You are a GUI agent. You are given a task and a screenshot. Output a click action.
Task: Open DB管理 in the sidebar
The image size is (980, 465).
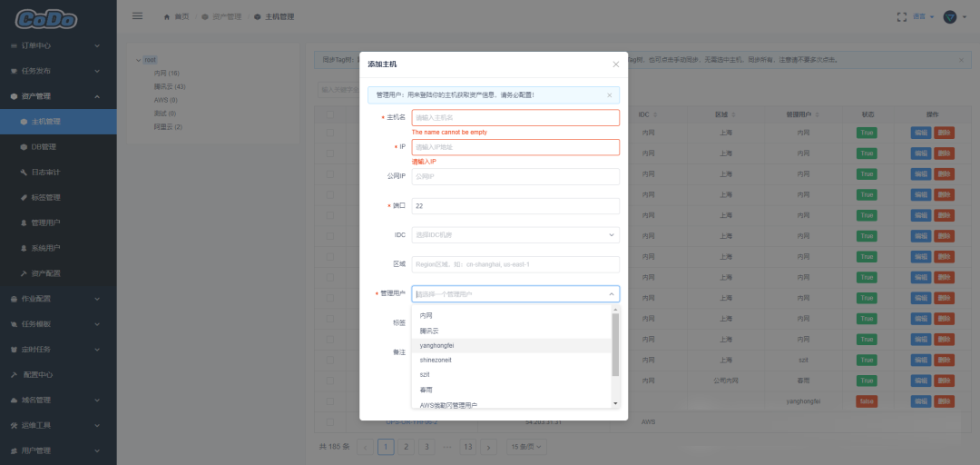click(44, 146)
